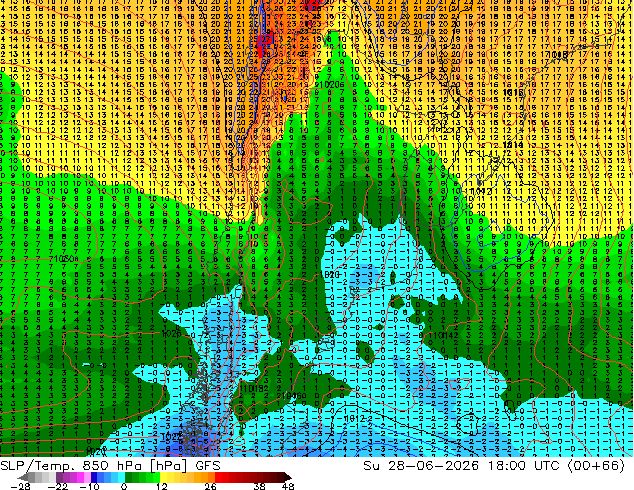Click the '1026' isobar label on the map
Screen dimensions: 634x490
171,334
